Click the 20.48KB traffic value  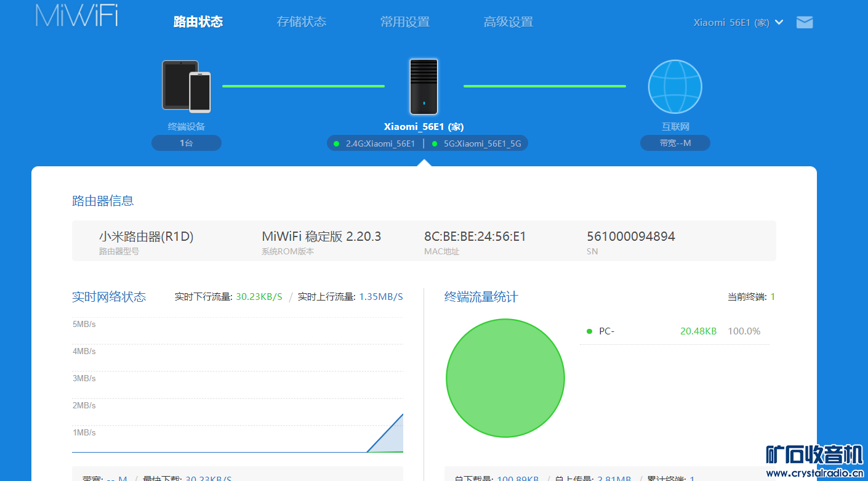tap(698, 331)
